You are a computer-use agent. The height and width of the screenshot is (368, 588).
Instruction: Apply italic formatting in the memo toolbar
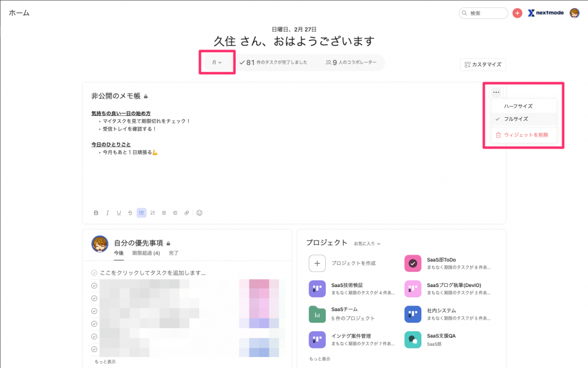click(107, 213)
